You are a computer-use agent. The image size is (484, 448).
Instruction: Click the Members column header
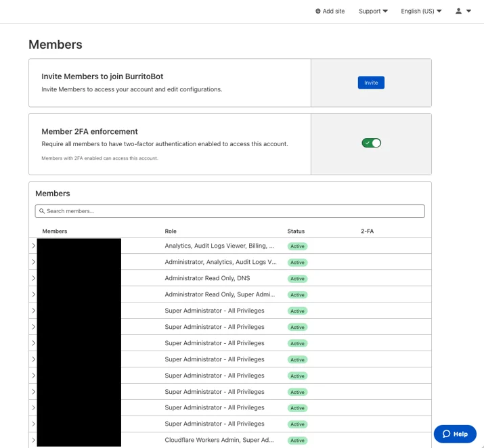(55, 231)
